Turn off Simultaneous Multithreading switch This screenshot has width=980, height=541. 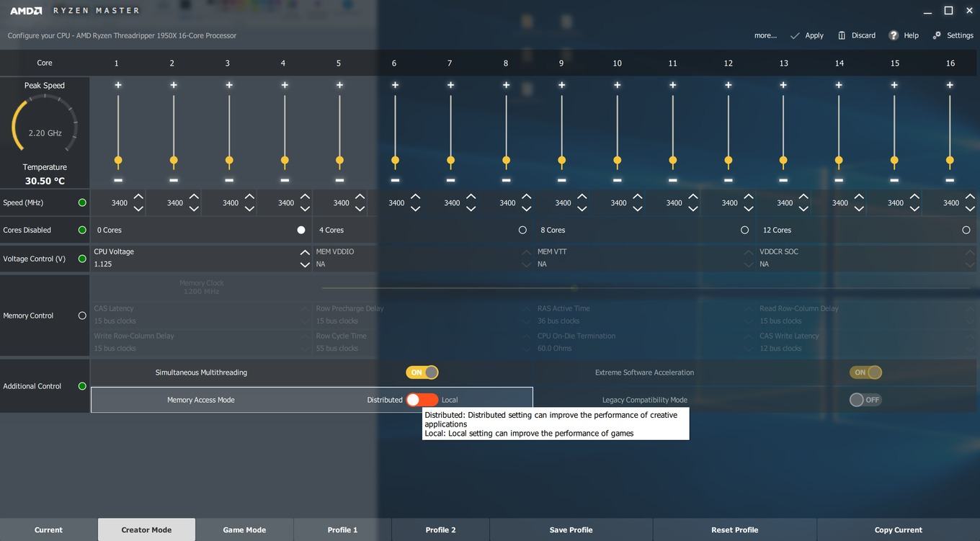pyautogui.click(x=422, y=372)
